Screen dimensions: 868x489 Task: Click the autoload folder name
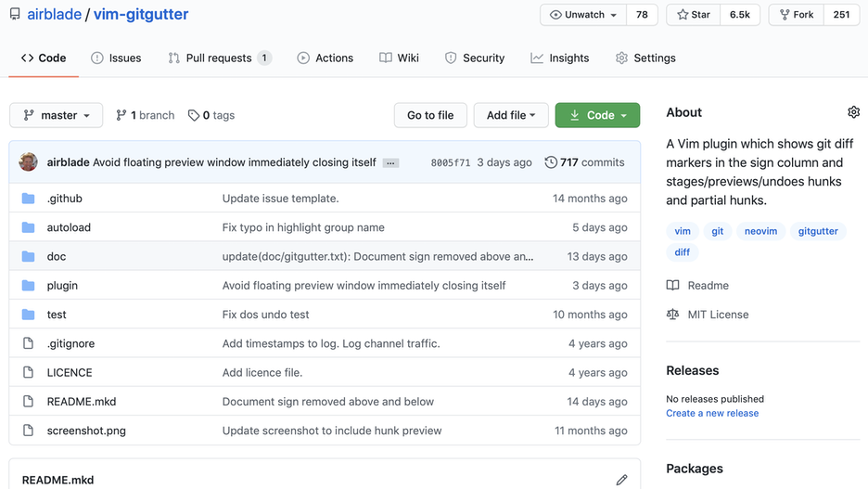pos(69,227)
